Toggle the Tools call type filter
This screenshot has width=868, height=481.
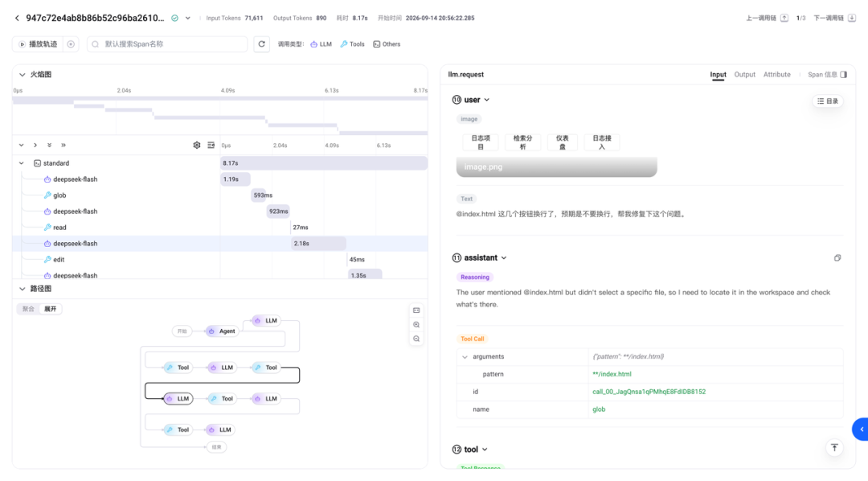click(x=353, y=44)
